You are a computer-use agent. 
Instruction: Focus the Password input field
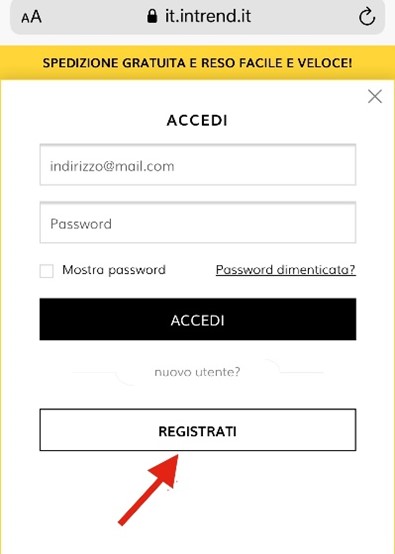coord(198,223)
